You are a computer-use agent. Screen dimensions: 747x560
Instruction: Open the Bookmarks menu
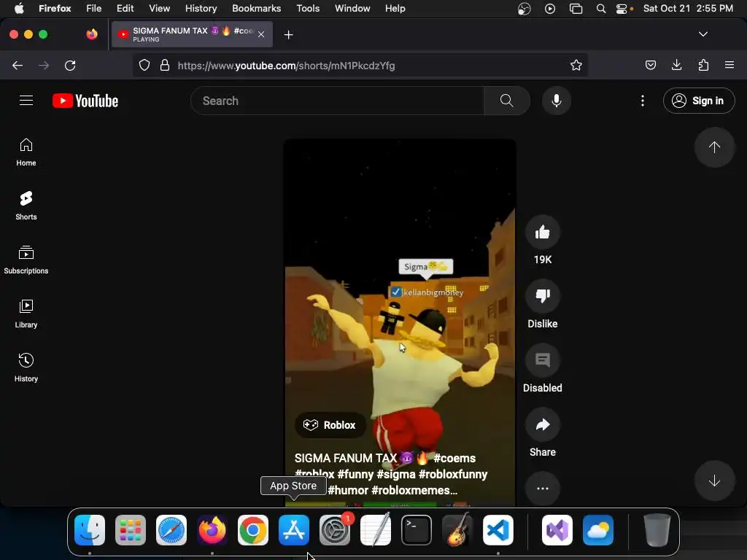coord(256,9)
